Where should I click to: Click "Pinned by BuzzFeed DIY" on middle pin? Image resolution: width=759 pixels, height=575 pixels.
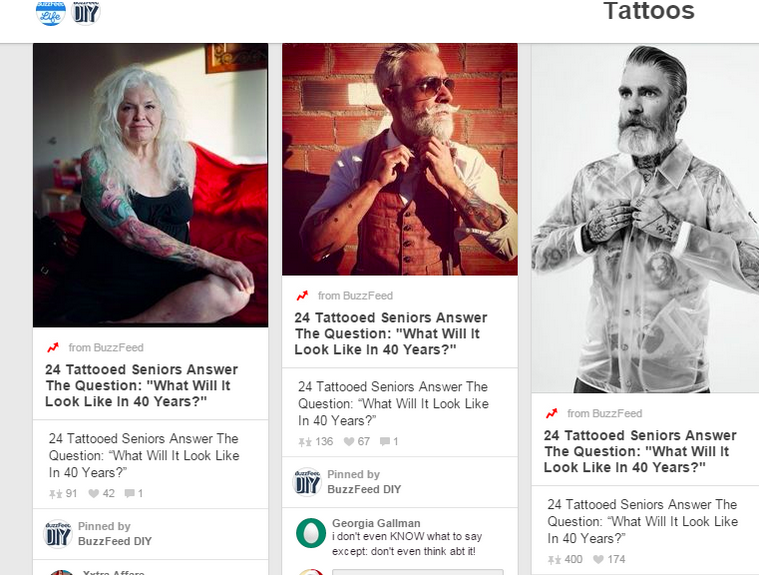364,482
